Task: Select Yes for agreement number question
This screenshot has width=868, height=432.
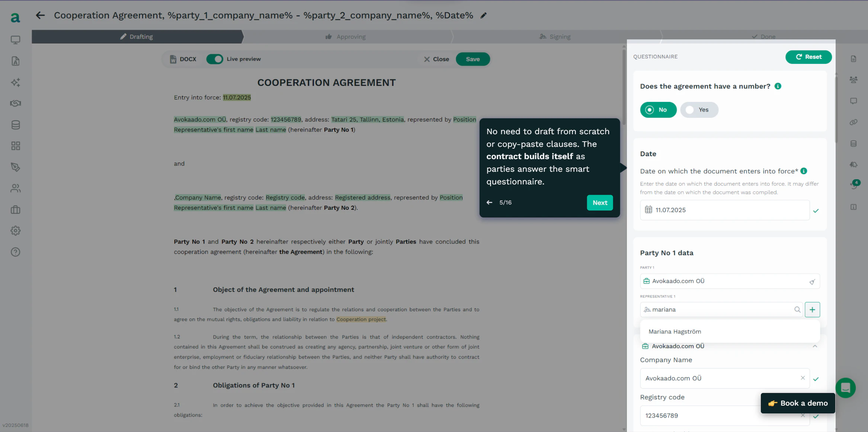Action: [699, 110]
